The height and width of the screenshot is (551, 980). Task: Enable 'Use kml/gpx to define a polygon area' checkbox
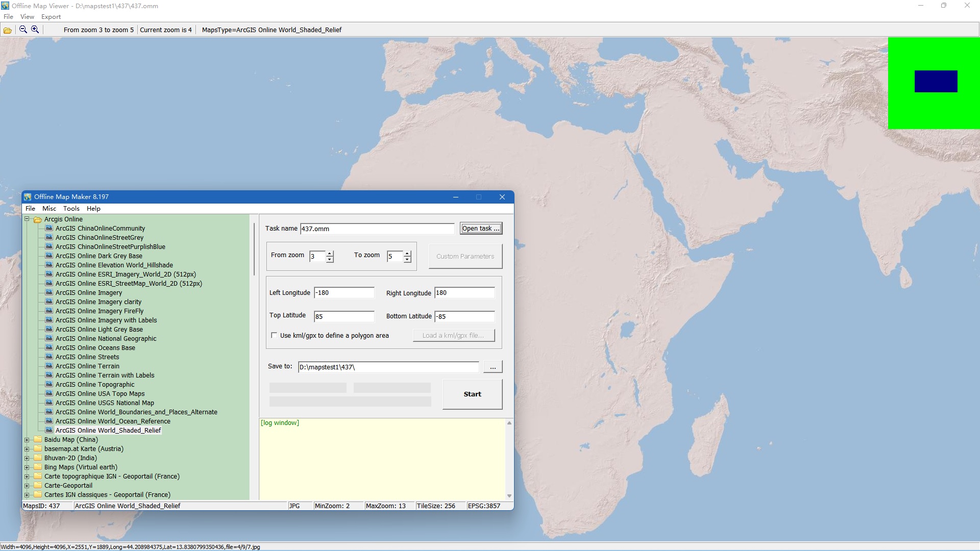[274, 335]
